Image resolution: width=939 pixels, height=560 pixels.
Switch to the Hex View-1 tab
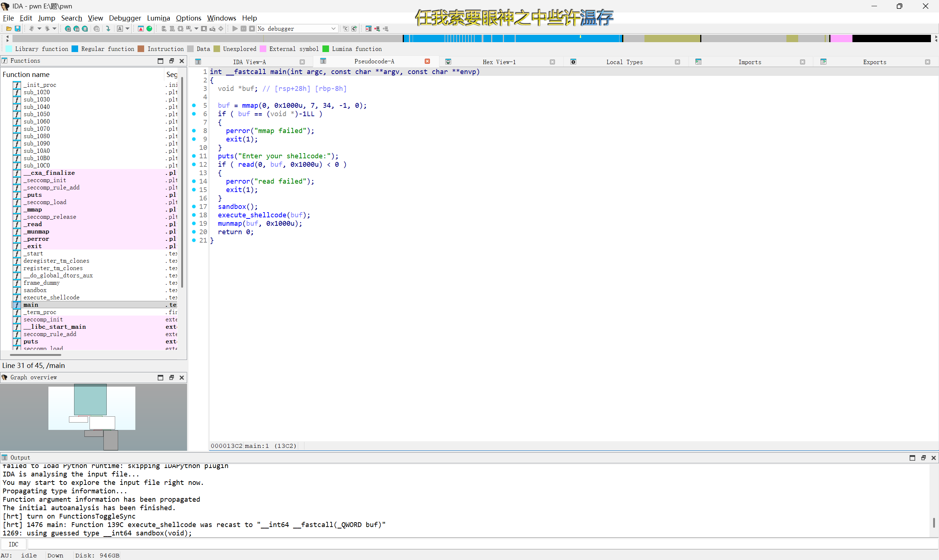pos(499,62)
